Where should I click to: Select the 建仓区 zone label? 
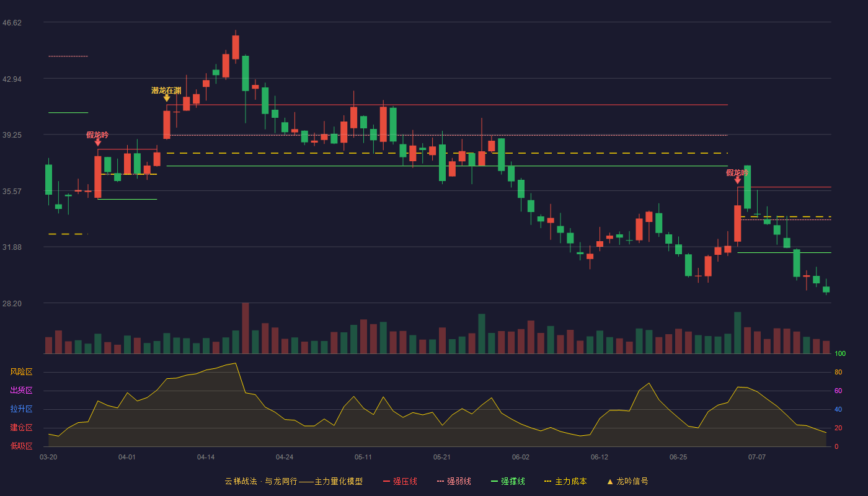coord(21,428)
